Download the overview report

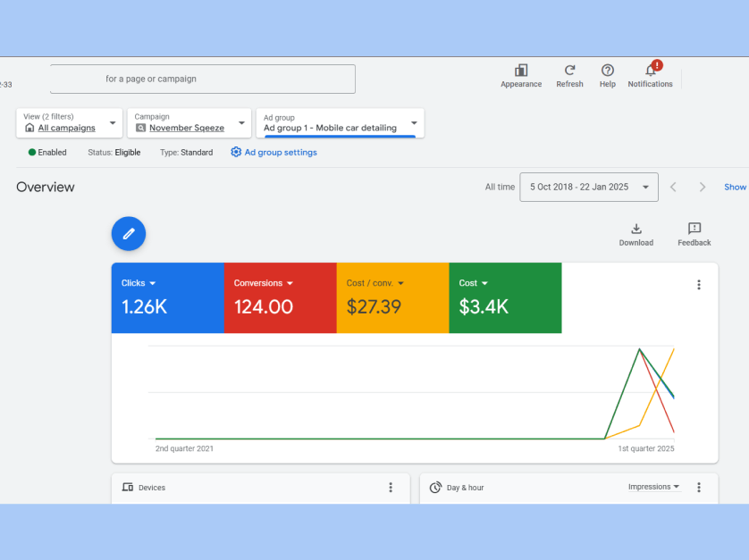pyautogui.click(x=635, y=230)
